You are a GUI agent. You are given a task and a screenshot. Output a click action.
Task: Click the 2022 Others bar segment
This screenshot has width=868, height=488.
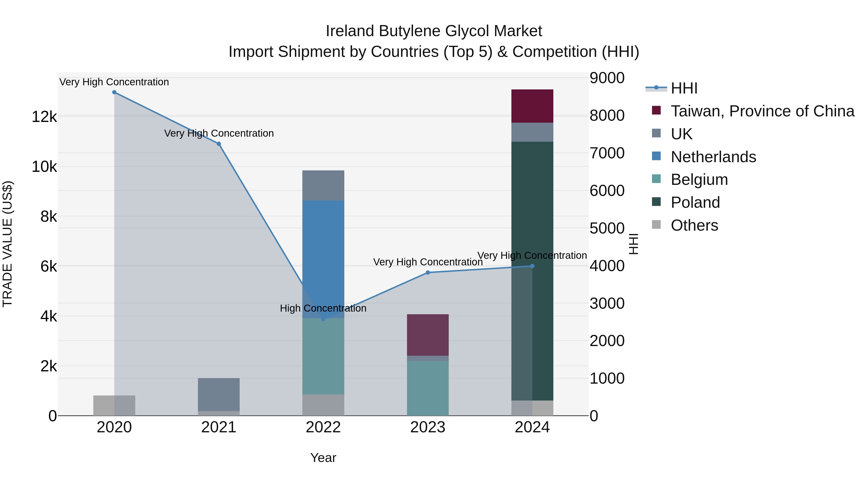(x=323, y=405)
